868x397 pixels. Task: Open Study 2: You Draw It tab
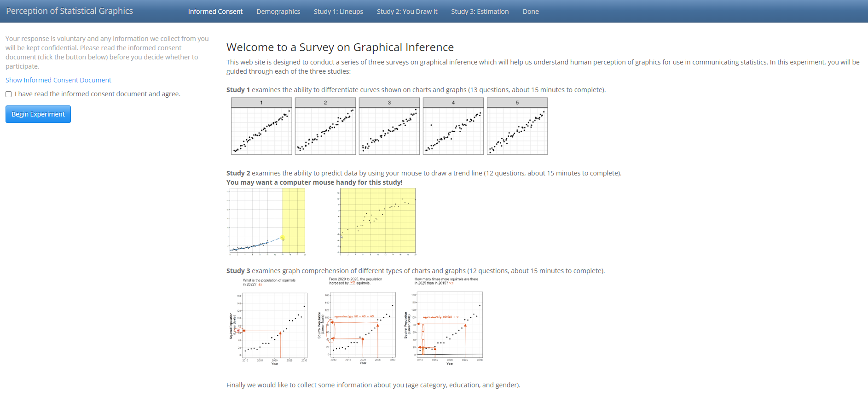(407, 12)
